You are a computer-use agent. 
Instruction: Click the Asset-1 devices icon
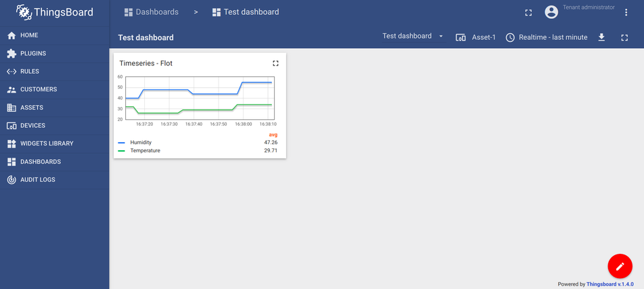461,37
